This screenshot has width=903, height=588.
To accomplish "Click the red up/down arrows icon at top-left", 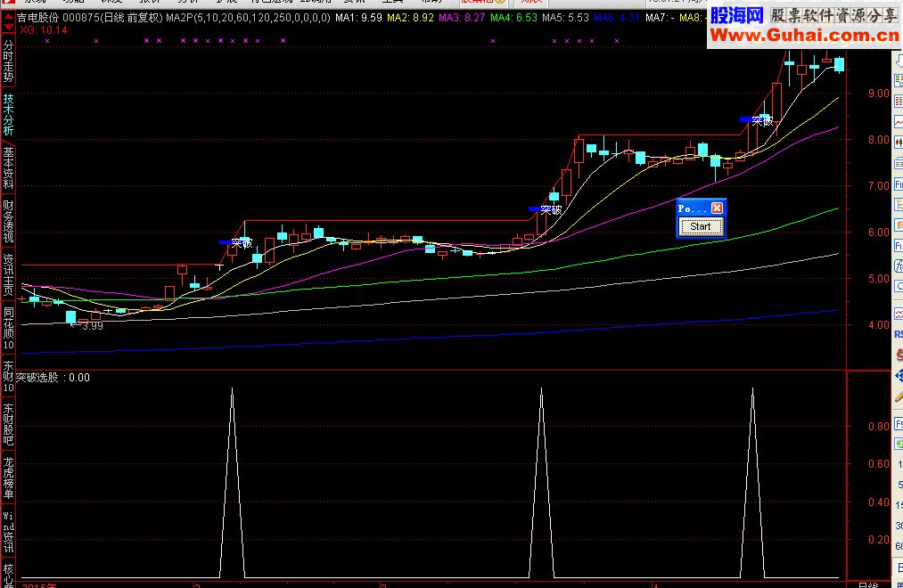I will [8, 21].
